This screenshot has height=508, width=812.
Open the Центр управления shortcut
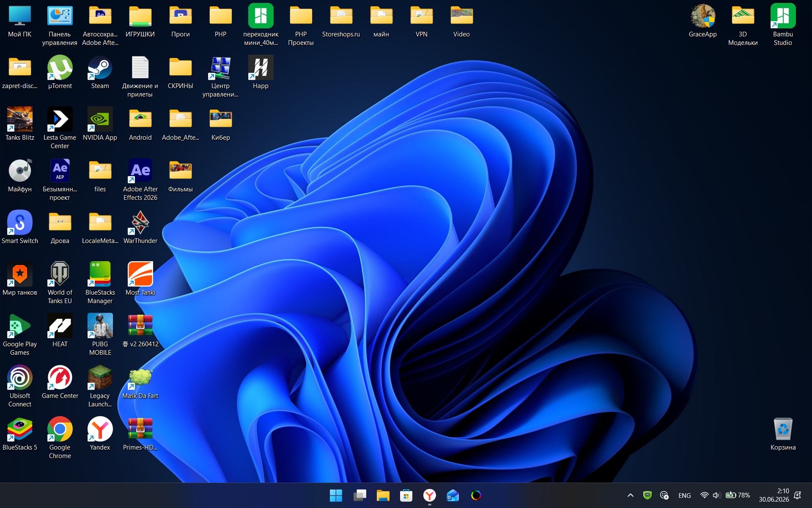(x=220, y=77)
